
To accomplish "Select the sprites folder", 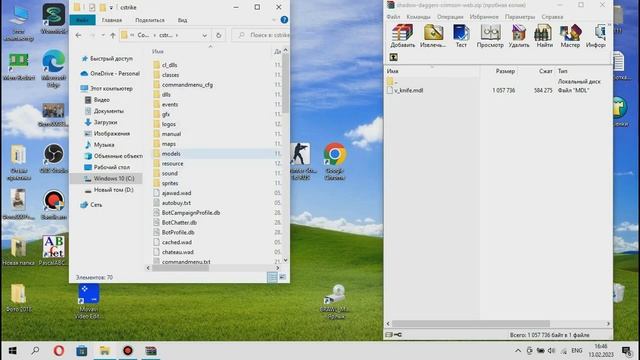I will [170, 183].
